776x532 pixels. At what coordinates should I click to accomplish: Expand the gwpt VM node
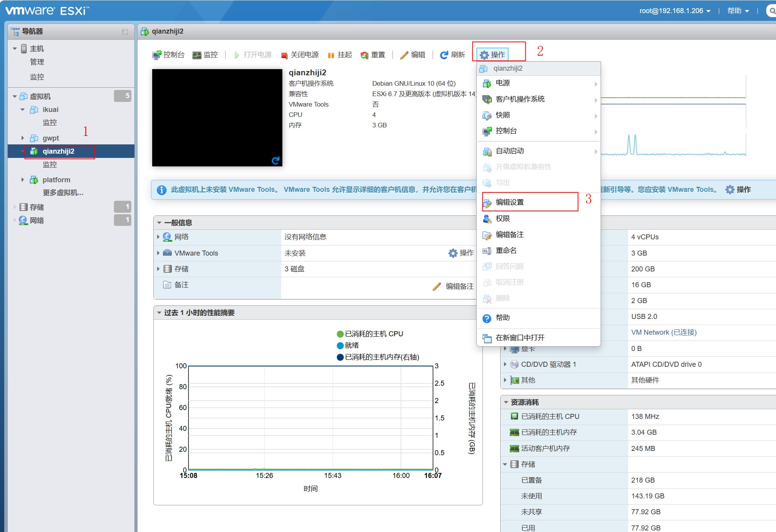click(x=22, y=138)
